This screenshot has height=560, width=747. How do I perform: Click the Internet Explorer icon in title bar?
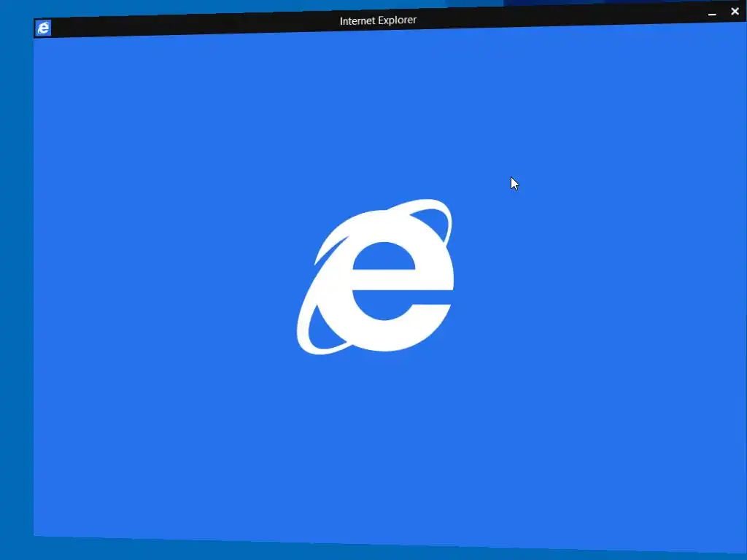point(43,28)
